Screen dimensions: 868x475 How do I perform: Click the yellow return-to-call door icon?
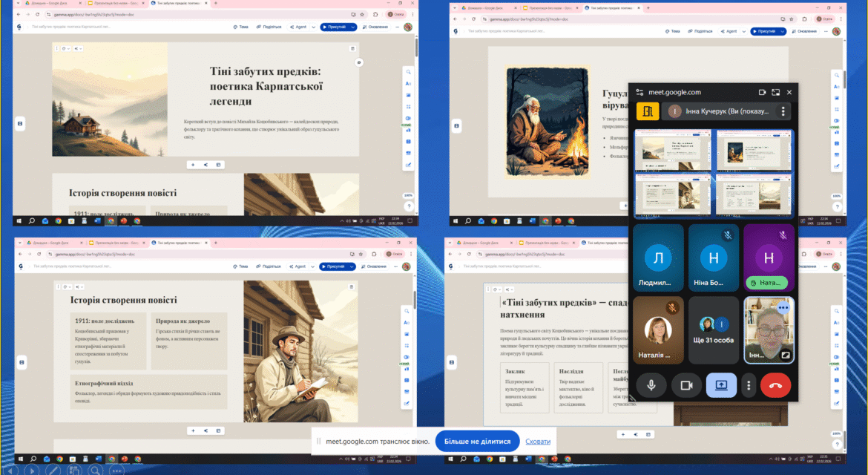[x=647, y=111]
